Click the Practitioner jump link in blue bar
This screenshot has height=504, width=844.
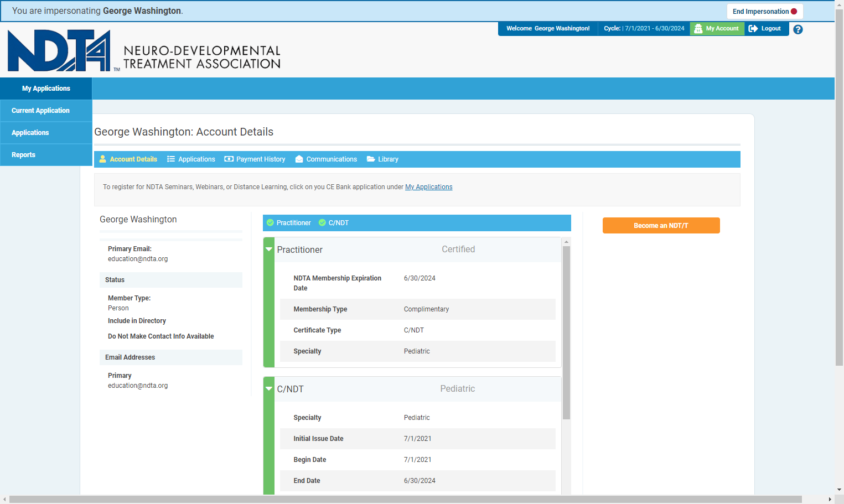point(289,223)
